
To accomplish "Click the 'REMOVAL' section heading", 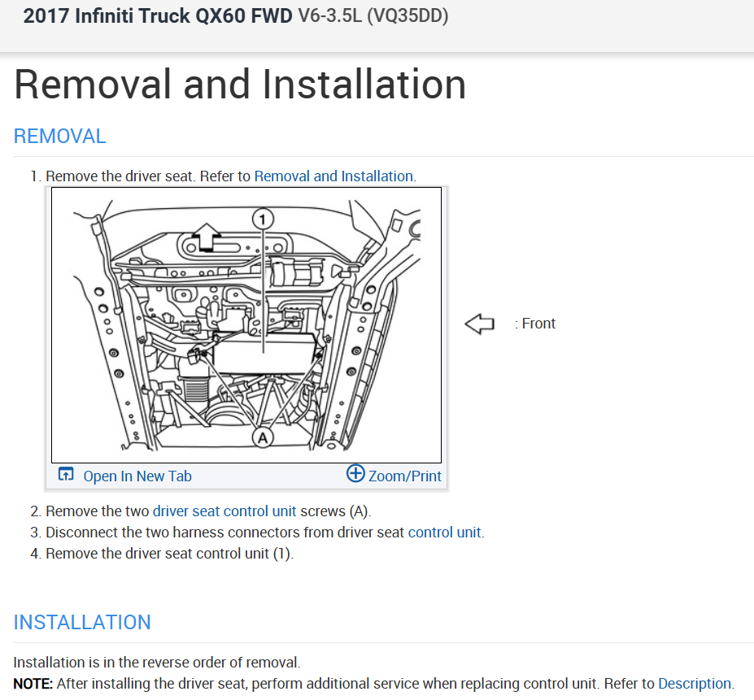I will (x=59, y=137).
